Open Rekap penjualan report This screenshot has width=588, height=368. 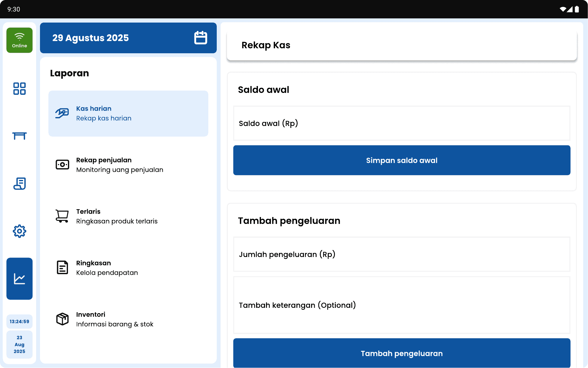click(x=128, y=165)
